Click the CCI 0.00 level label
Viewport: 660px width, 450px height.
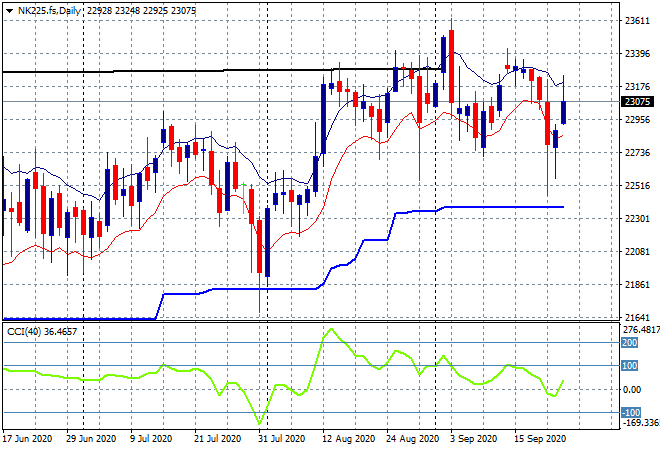(632, 389)
